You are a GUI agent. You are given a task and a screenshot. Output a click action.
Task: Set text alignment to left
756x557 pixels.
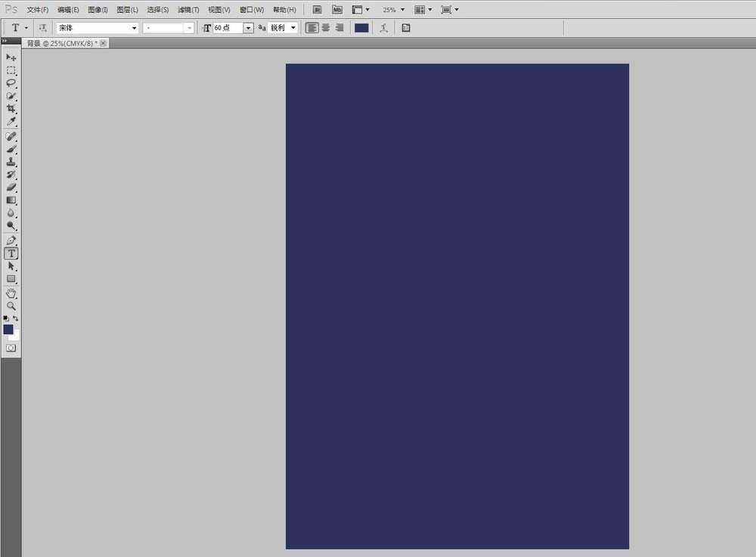point(312,28)
